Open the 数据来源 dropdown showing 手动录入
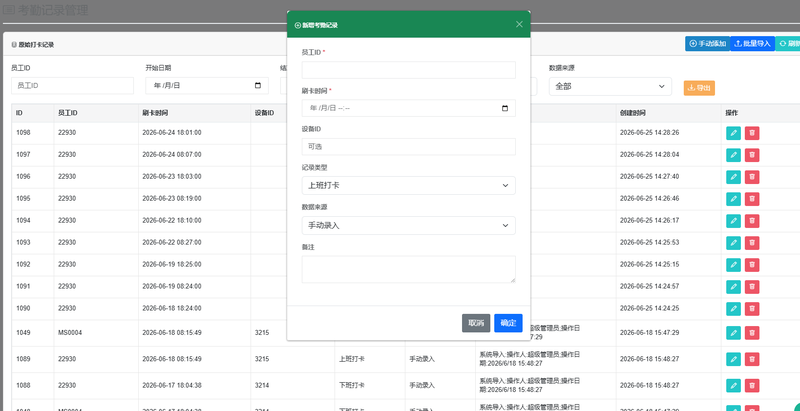The image size is (800, 411). [x=409, y=225]
